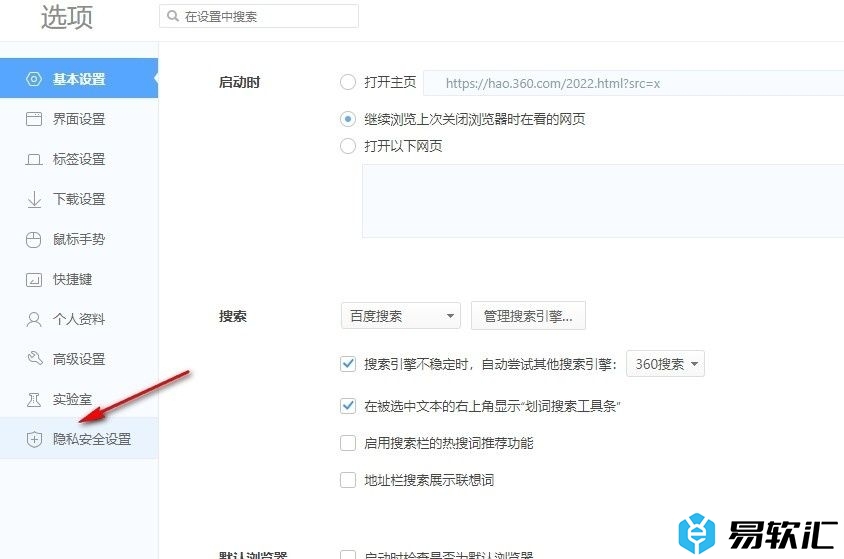Click the 标签设置 tab icon
The height and width of the screenshot is (559, 844).
pyautogui.click(x=33, y=159)
